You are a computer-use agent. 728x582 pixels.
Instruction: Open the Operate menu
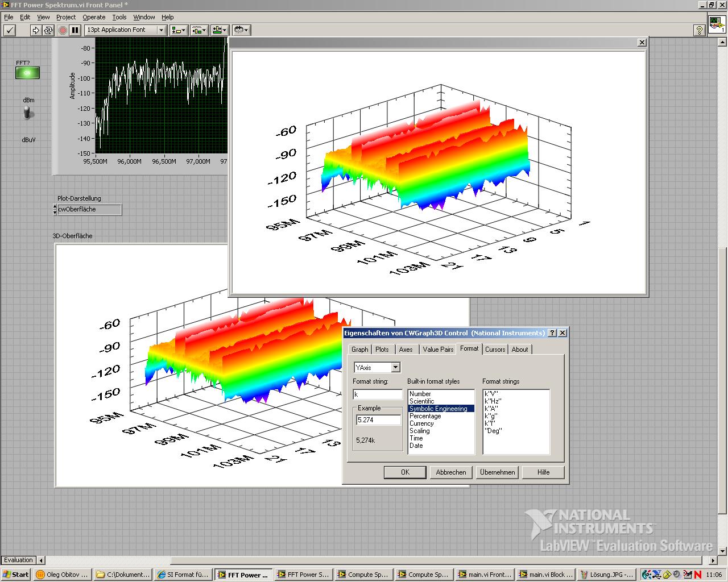tap(94, 17)
